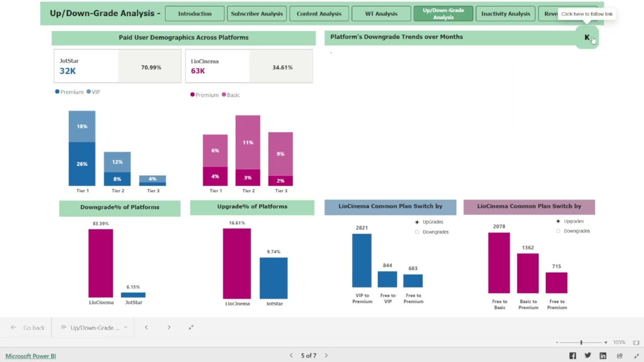
Task: Open Up/Down-Grade Analysis tab
Action: [x=443, y=14]
